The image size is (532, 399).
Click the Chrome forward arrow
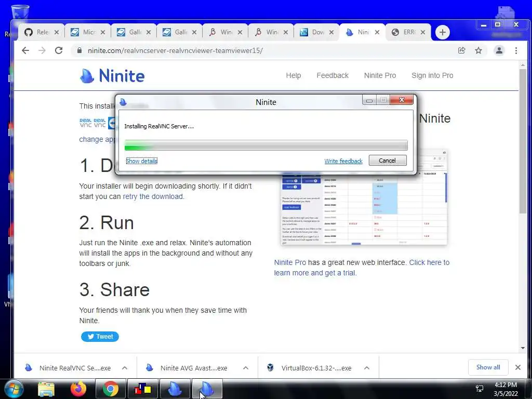[42, 50]
